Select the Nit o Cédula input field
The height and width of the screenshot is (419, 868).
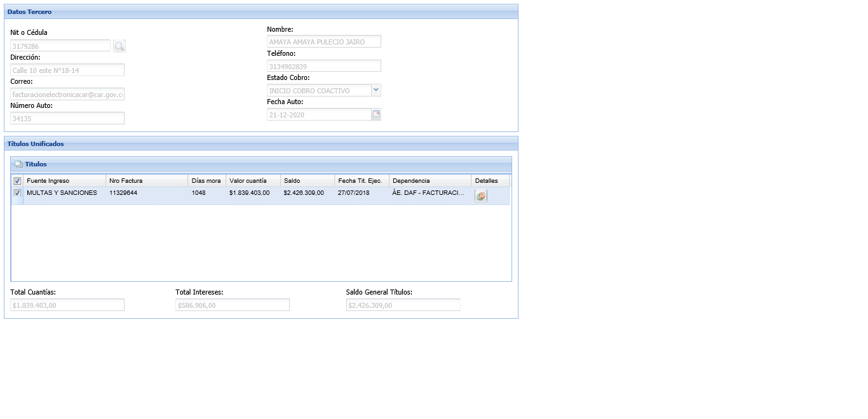coord(60,46)
